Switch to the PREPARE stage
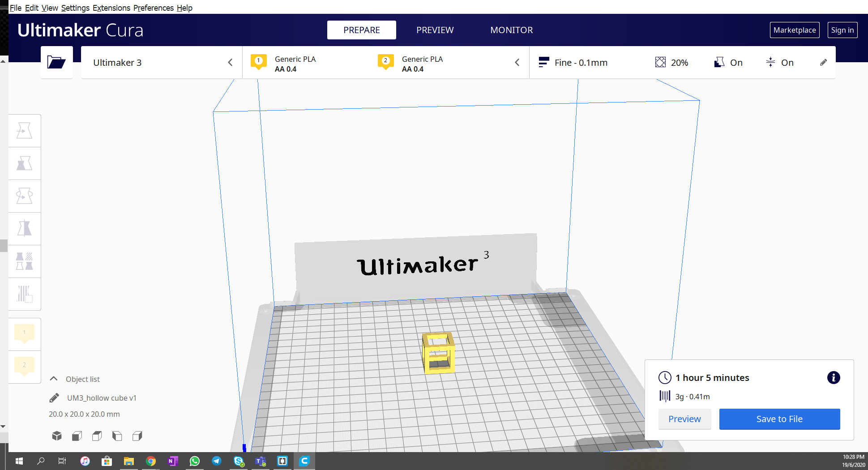This screenshot has width=868, height=470. tap(362, 30)
